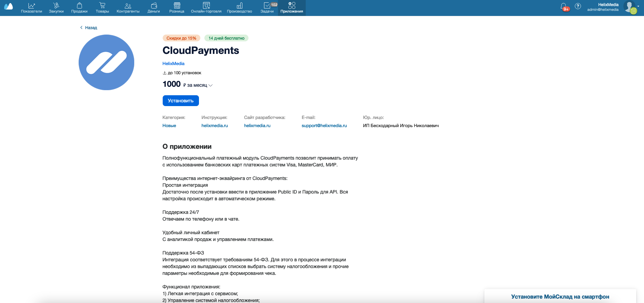Viewport: 644px width, 303px height.
Task: Open the Сайт разработчика helixmedia.ru link
Action: click(257, 126)
